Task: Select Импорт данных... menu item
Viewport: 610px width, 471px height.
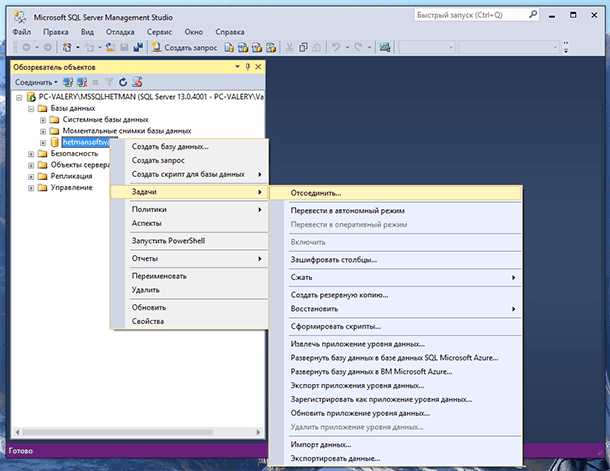Action: [x=320, y=443]
